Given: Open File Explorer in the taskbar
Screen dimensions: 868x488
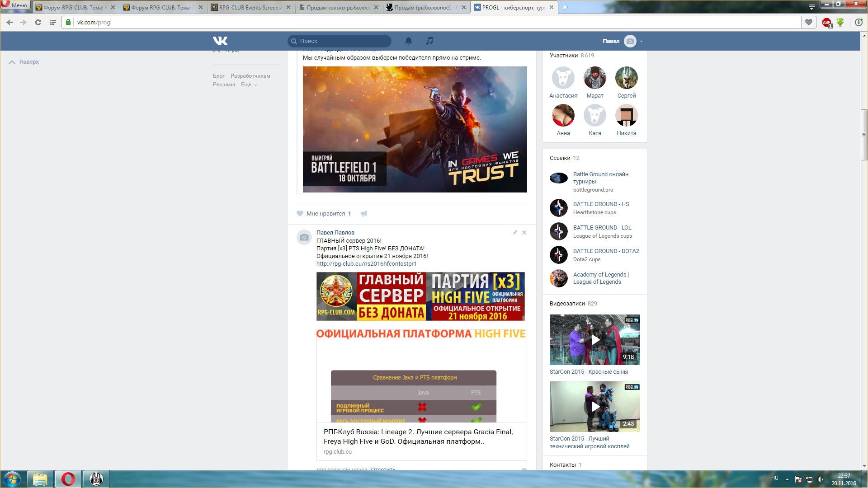Looking at the screenshot, I should pos(40,479).
